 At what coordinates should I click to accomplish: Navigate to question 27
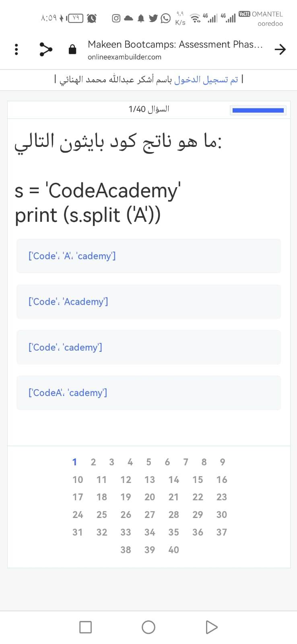(x=150, y=514)
